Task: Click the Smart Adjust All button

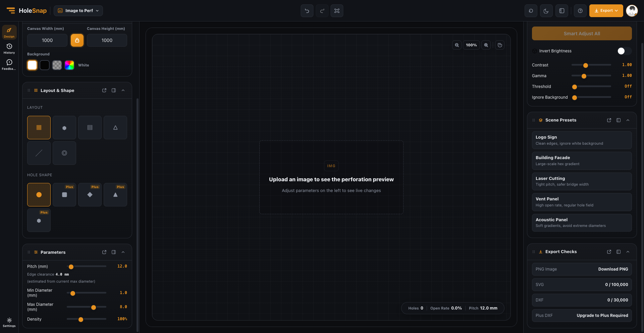Action: click(x=582, y=34)
